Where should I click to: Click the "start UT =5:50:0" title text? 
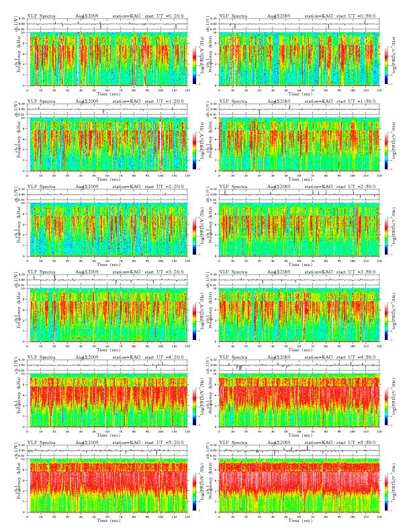pyautogui.click(x=357, y=443)
